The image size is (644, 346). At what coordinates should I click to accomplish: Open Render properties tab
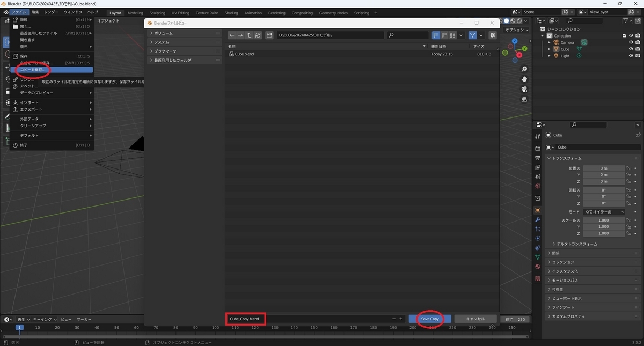tap(538, 148)
